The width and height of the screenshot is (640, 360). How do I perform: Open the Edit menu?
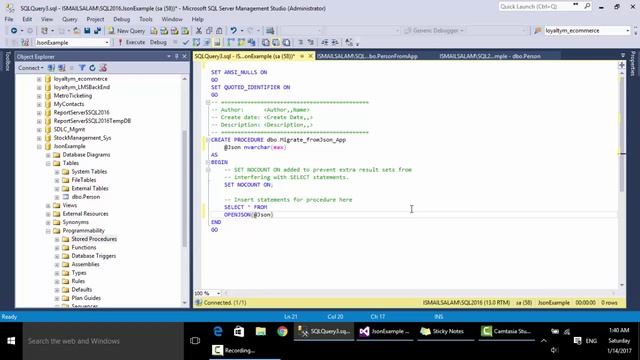[x=27, y=19]
